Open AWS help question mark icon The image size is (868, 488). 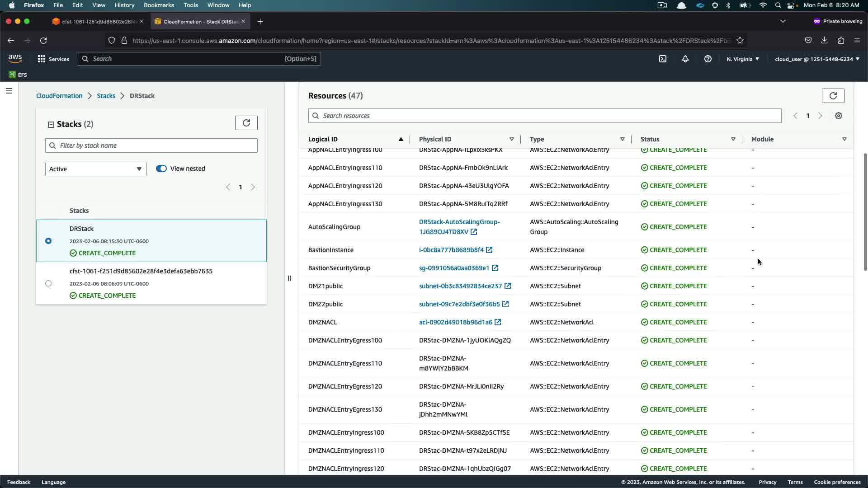coord(708,59)
